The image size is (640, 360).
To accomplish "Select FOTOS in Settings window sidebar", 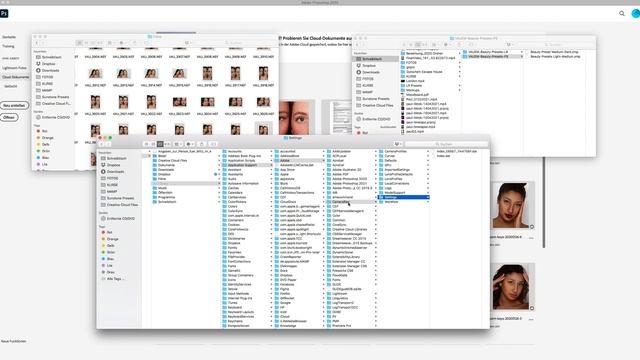I will pos(112,178).
